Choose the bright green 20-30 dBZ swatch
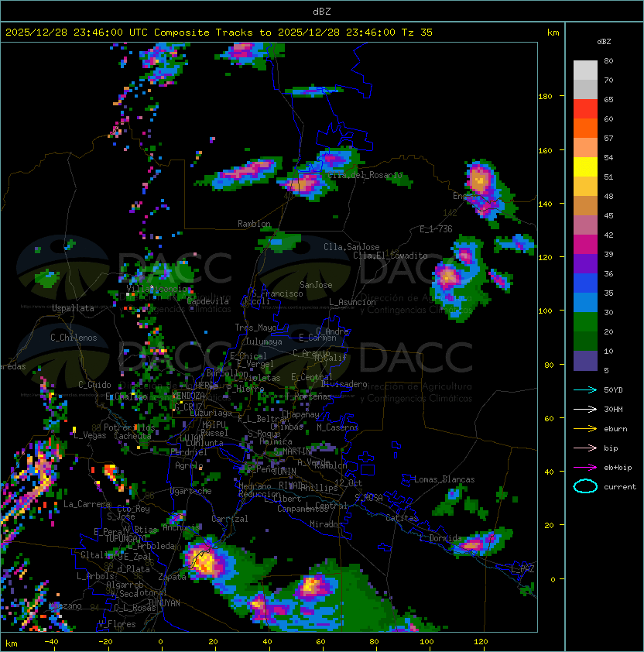Screen dimensions: 644x652 tap(585, 322)
